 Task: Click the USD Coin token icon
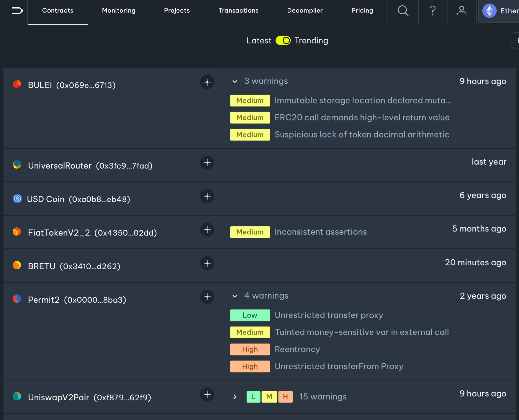coord(17,199)
